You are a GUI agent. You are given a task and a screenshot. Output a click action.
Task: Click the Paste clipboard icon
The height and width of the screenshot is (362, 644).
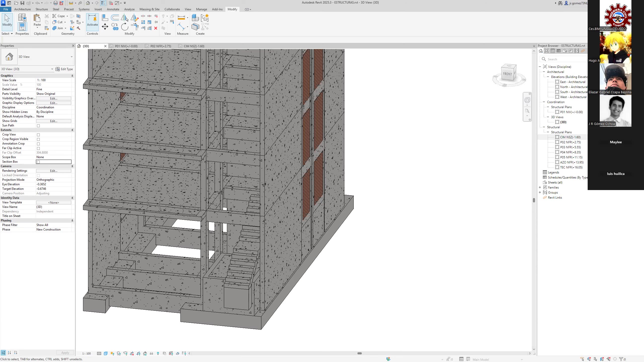pos(37,18)
